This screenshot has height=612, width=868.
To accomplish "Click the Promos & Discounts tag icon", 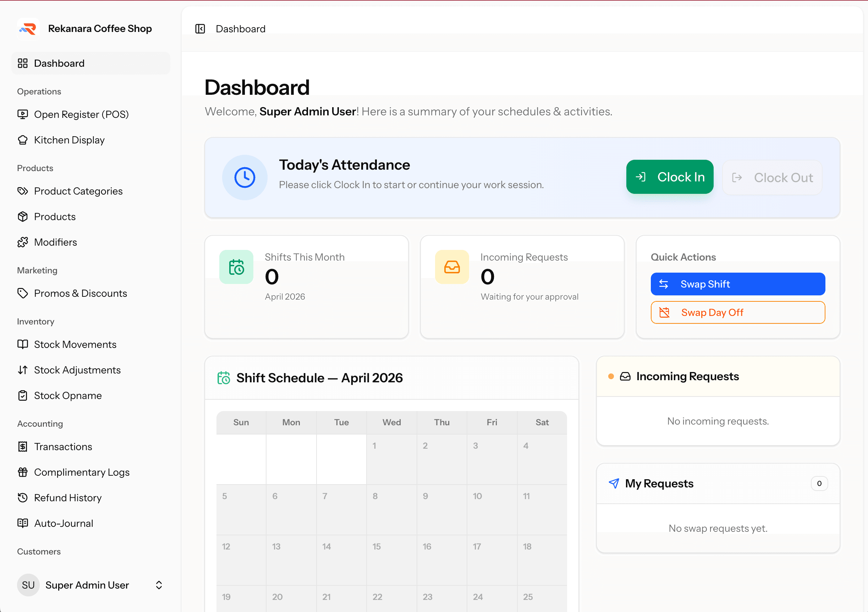I will click(23, 293).
